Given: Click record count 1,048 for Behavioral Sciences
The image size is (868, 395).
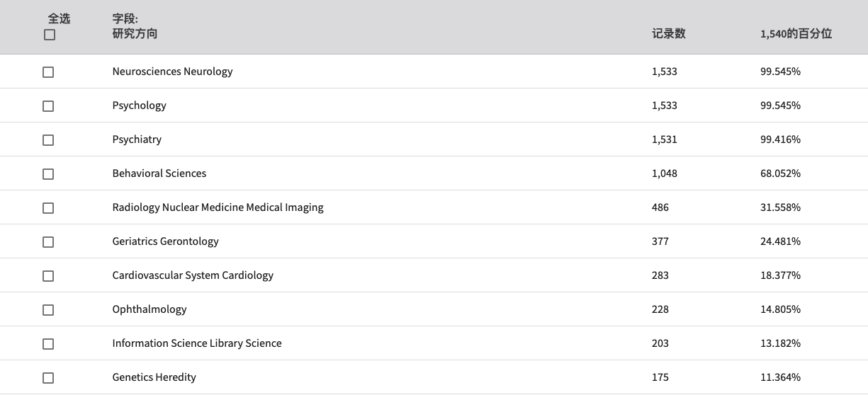Looking at the screenshot, I should (665, 173).
